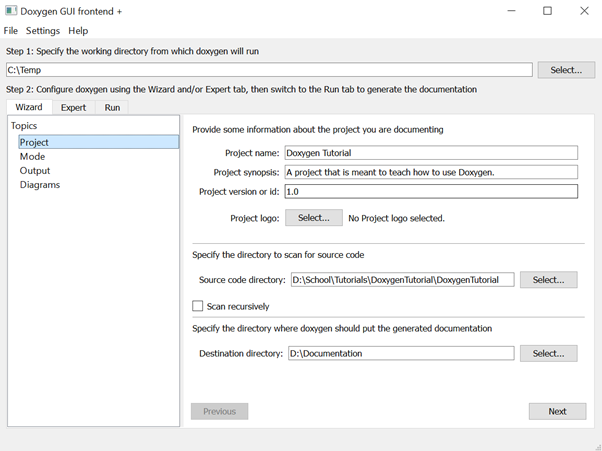Click the Destination directory input field
Viewport: 602px width, 451px height.
tap(401, 354)
